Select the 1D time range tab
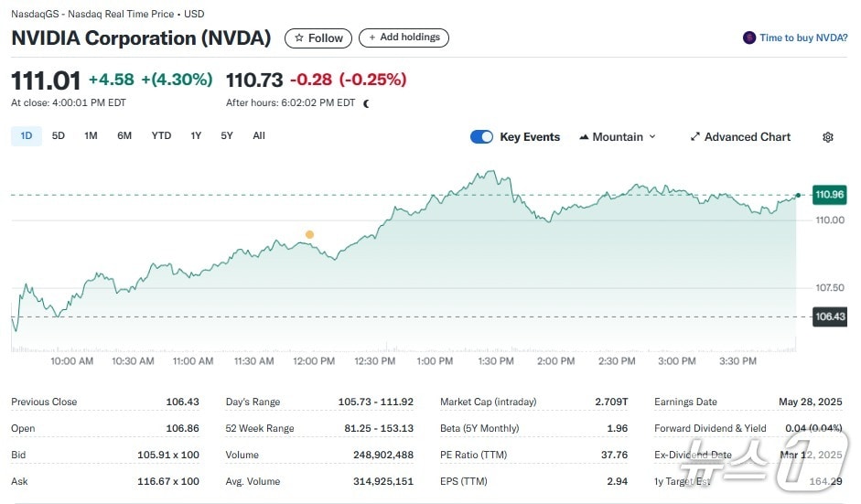The image size is (861, 504). (27, 136)
